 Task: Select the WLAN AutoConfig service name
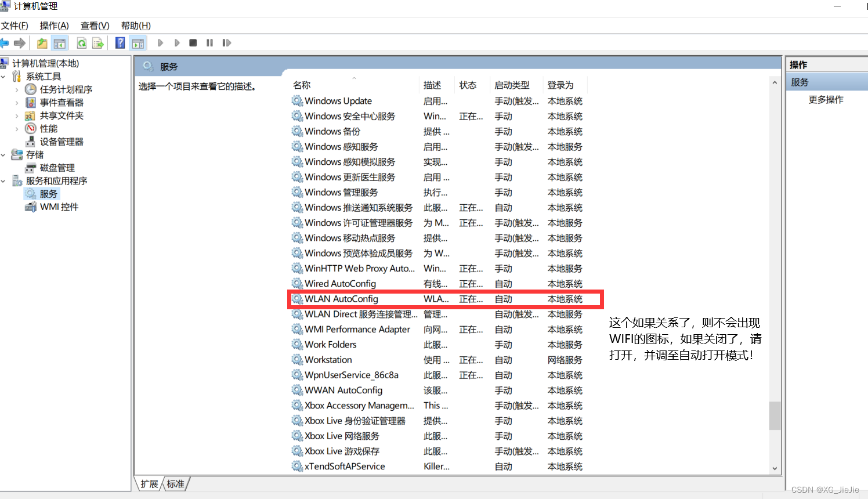341,299
